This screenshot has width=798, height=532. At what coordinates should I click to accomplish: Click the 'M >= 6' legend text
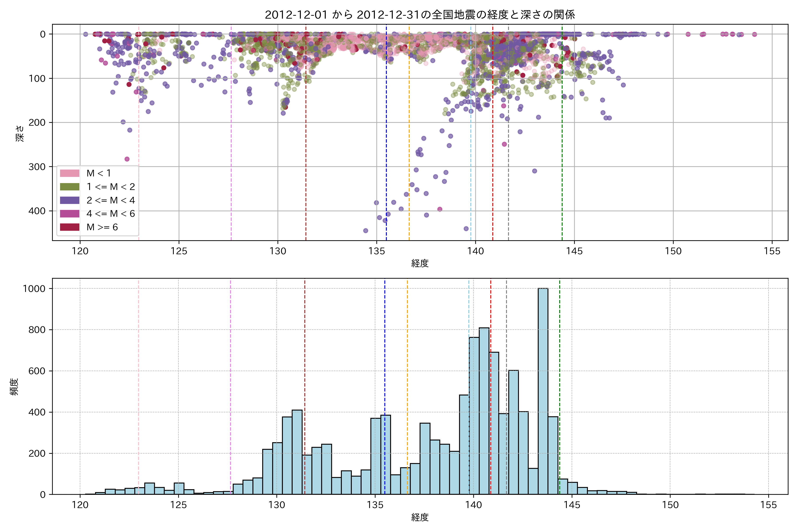click(x=102, y=227)
